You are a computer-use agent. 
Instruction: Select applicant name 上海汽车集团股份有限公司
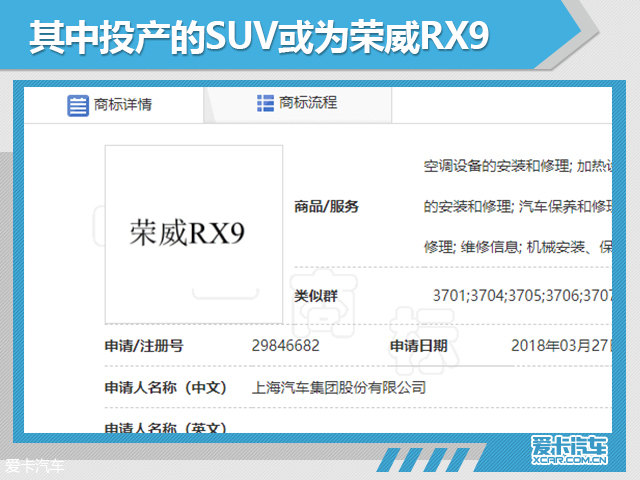click(x=339, y=387)
